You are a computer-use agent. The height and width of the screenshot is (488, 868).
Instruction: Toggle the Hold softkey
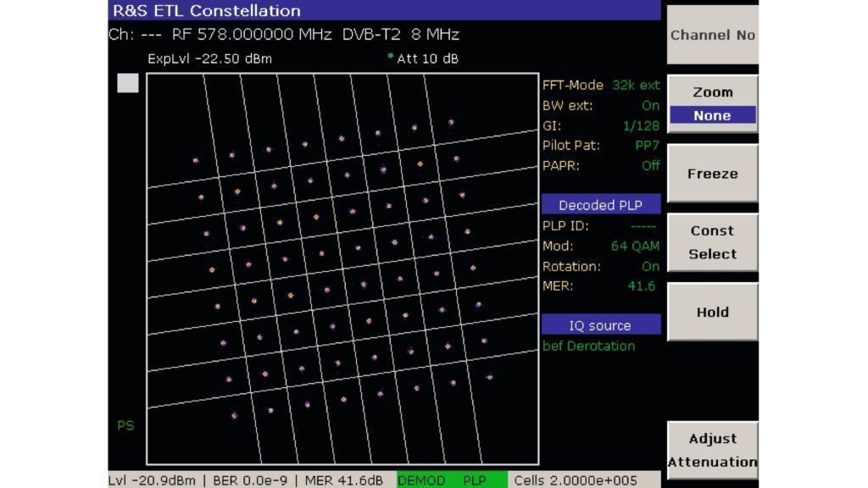[x=712, y=312]
